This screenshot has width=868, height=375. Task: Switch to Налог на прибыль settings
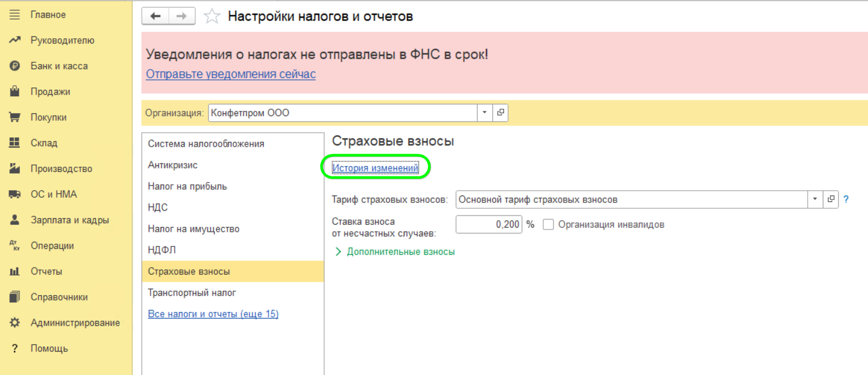[x=187, y=187]
